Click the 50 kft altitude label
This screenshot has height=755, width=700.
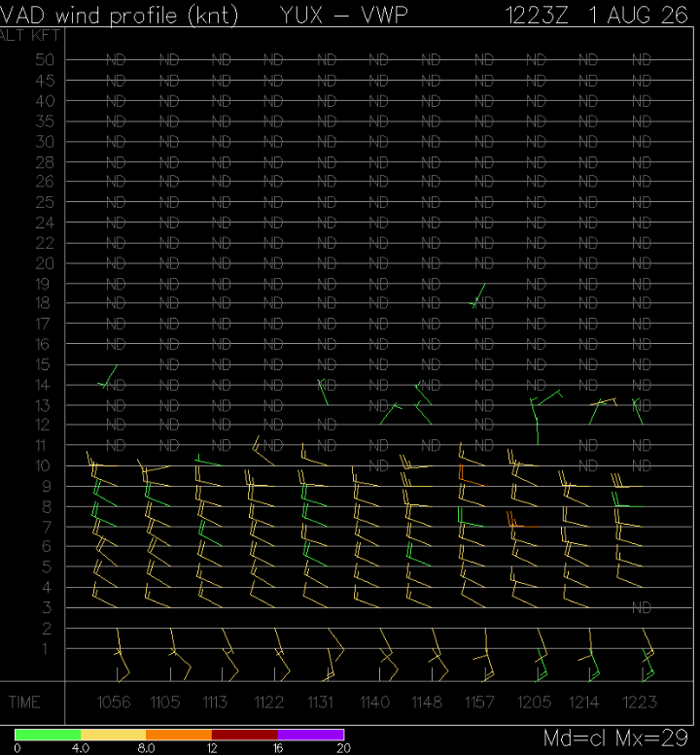45,59
